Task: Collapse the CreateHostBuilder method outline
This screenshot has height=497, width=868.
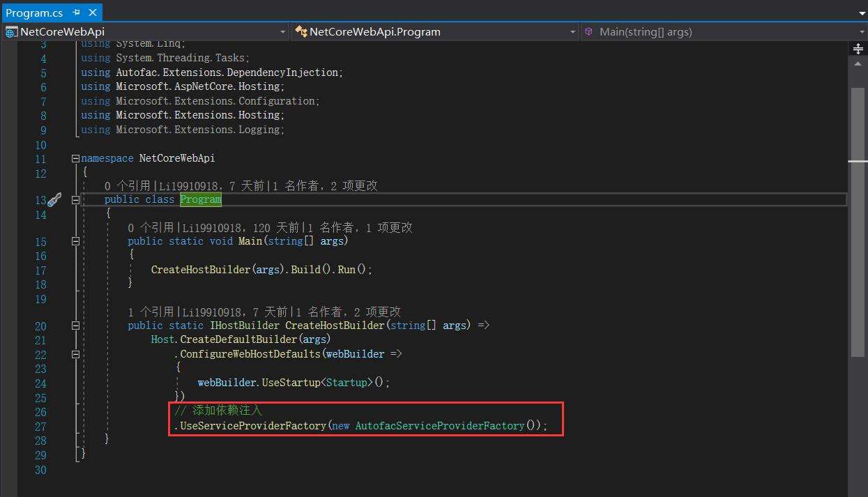Action: point(75,326)
